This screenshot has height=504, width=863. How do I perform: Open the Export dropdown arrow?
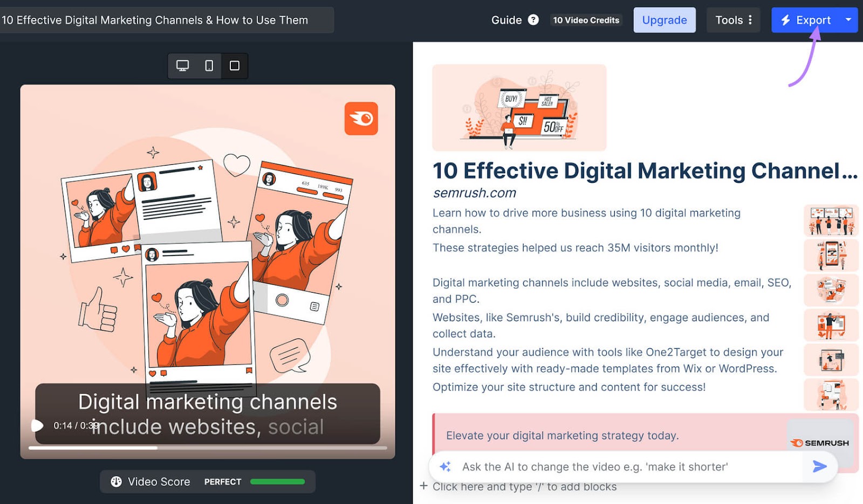click(847, 20)
